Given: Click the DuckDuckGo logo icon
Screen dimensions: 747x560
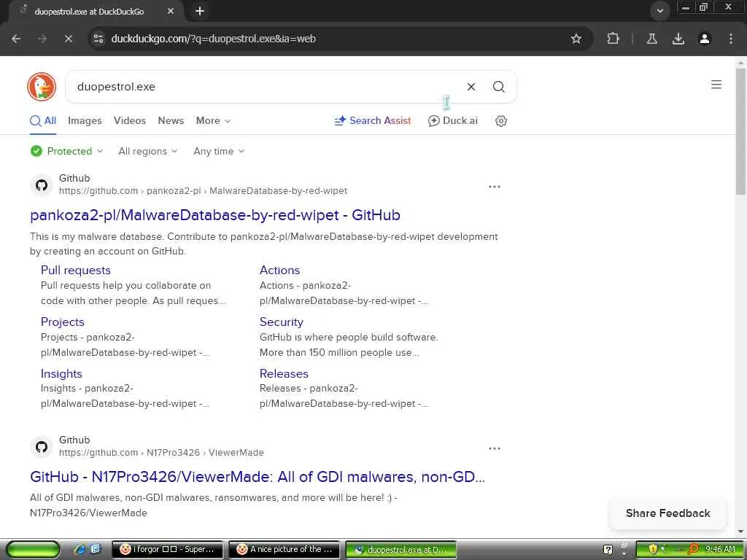Looking at the screenshot, I should [x=42, y=87].
